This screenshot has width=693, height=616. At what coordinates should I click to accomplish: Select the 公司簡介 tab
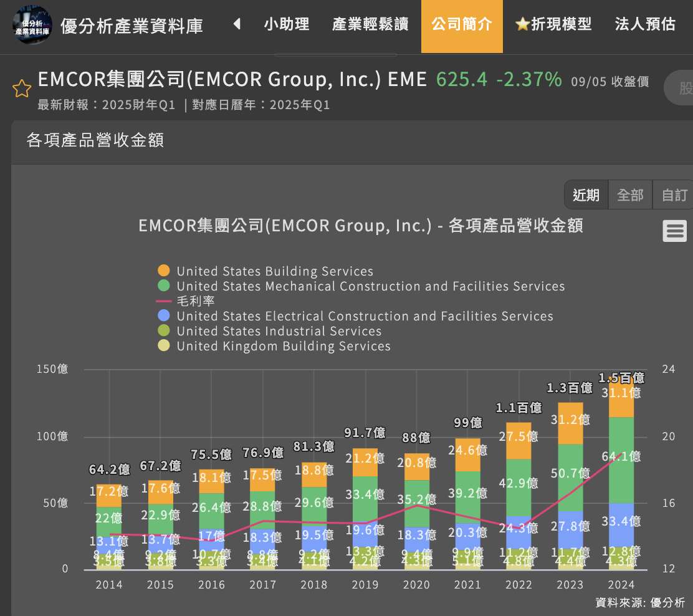462,26
